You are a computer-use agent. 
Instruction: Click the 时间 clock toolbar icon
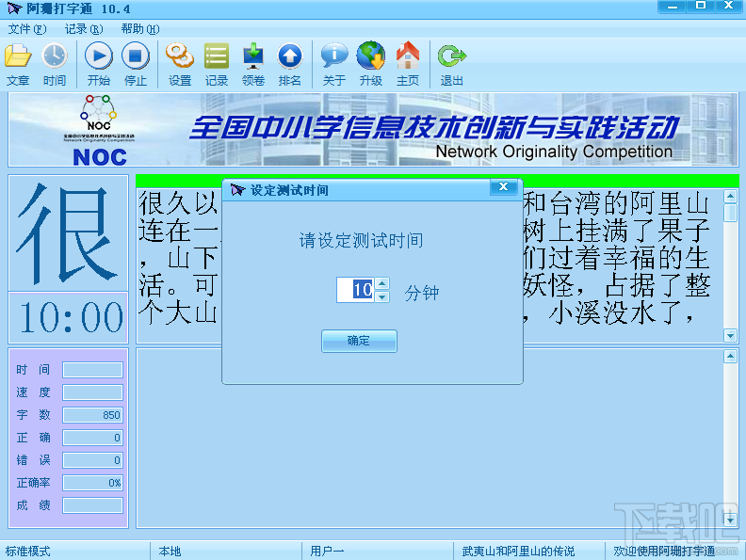click(55, 64)
